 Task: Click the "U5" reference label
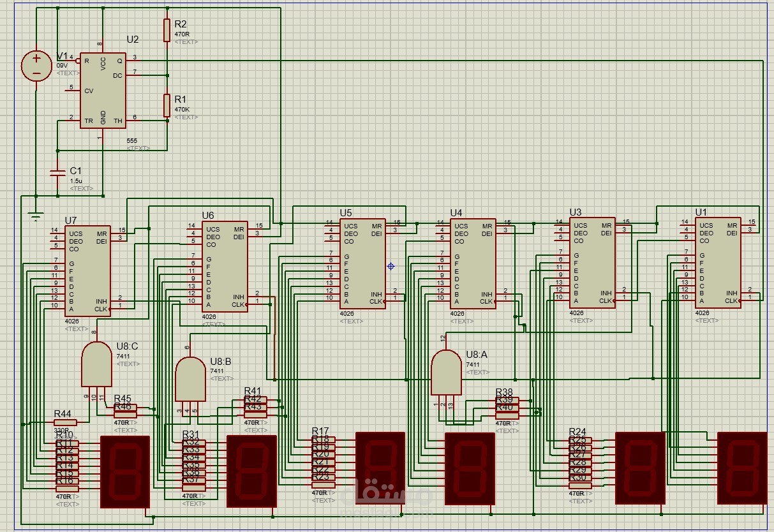pos(346,213)
